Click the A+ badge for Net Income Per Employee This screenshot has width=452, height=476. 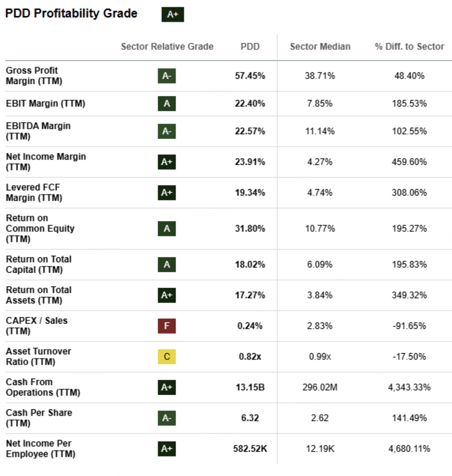(x=167, y=449)
